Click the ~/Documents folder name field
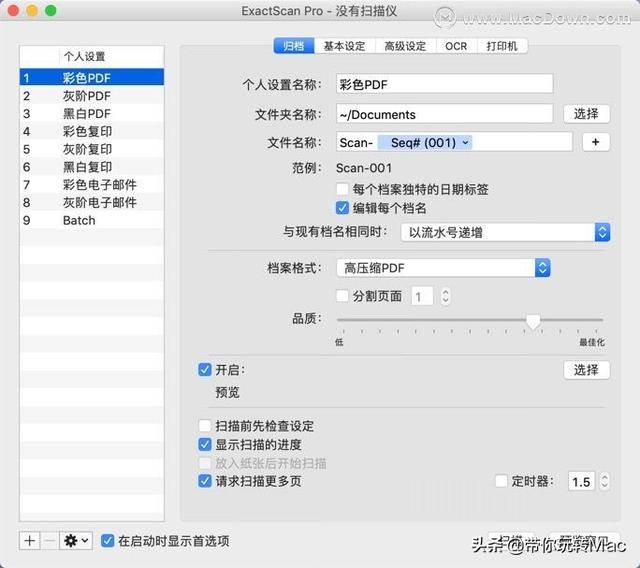The image size is (640, 568). click(444, 114)
